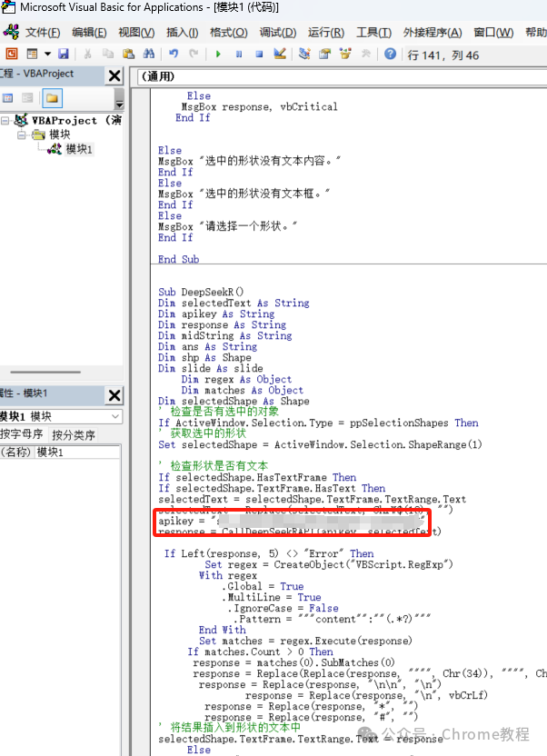The height and width of the screenshot is (756, 547).
Task: Click View Code icon in project panel
Action: pyautogui.click(x=7, y=98)
